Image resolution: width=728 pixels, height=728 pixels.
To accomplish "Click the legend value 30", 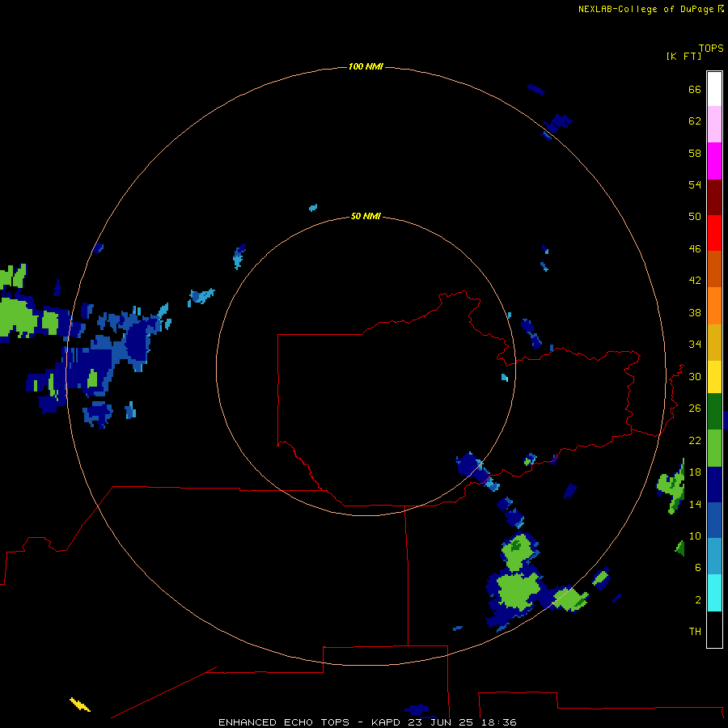I will [x=695, y=376].
